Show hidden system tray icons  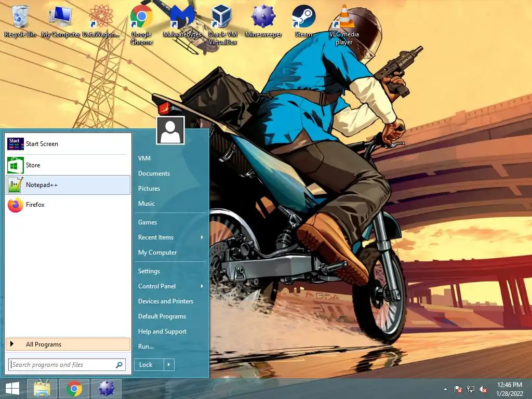445,389
